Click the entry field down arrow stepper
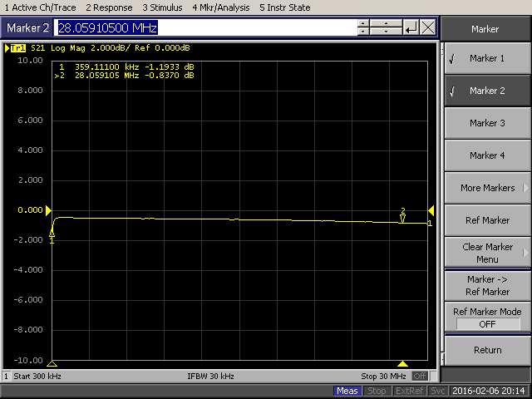The height and width of the screenshot is (399, 532). pyautogui.click(x=363, y=32)
